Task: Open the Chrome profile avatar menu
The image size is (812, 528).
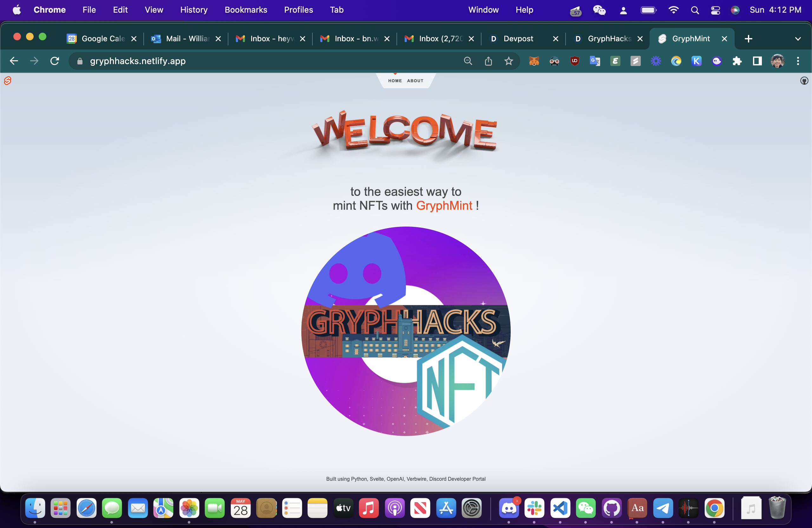Action: click(x=777, y=61)
